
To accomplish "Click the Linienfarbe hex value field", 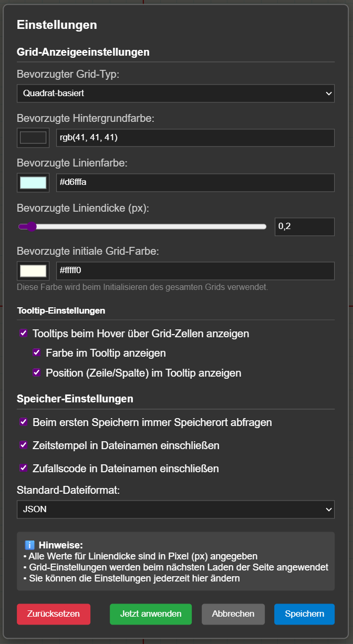I will [195, 182].
